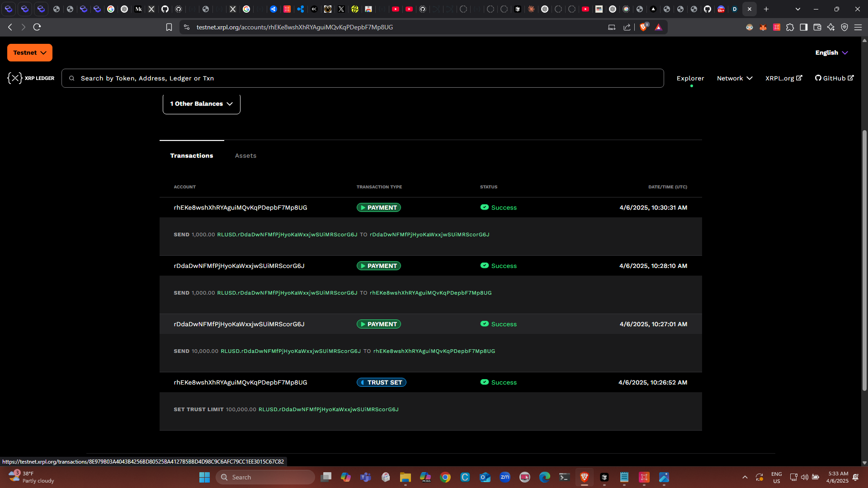
Task: Click the XRP Ledger logo icon
Action: pyautogui.click(x=15, y=78)
